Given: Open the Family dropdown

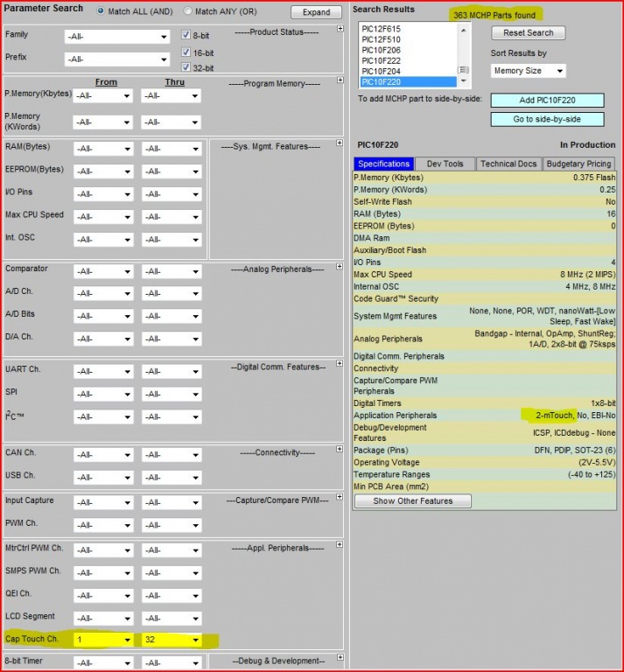Looking at the screenshot, I should [117, 37].
